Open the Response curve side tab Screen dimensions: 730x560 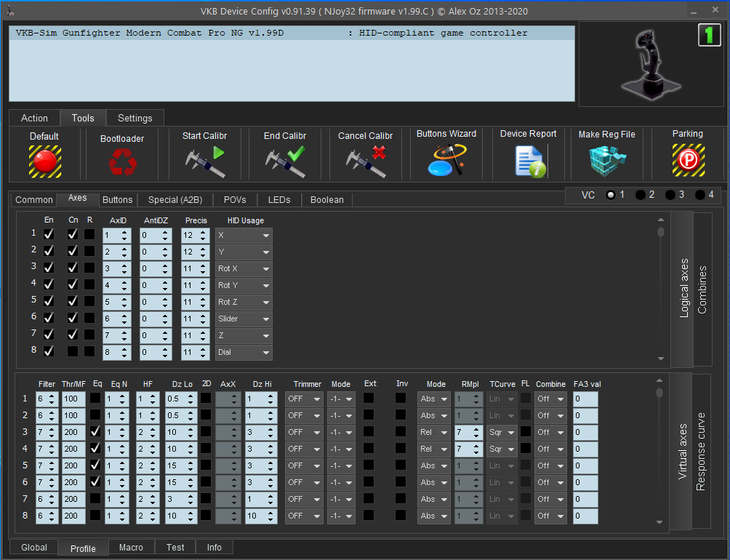coord(701,451)
